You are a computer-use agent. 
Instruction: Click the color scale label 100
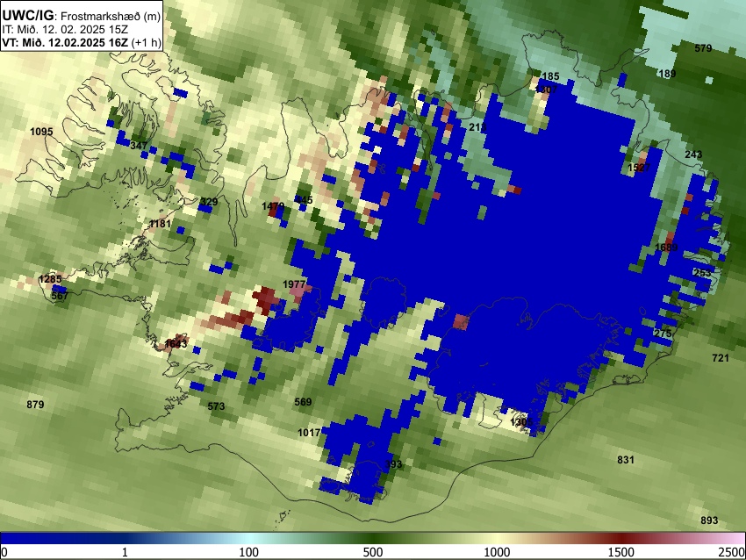[x=248, y=552]
